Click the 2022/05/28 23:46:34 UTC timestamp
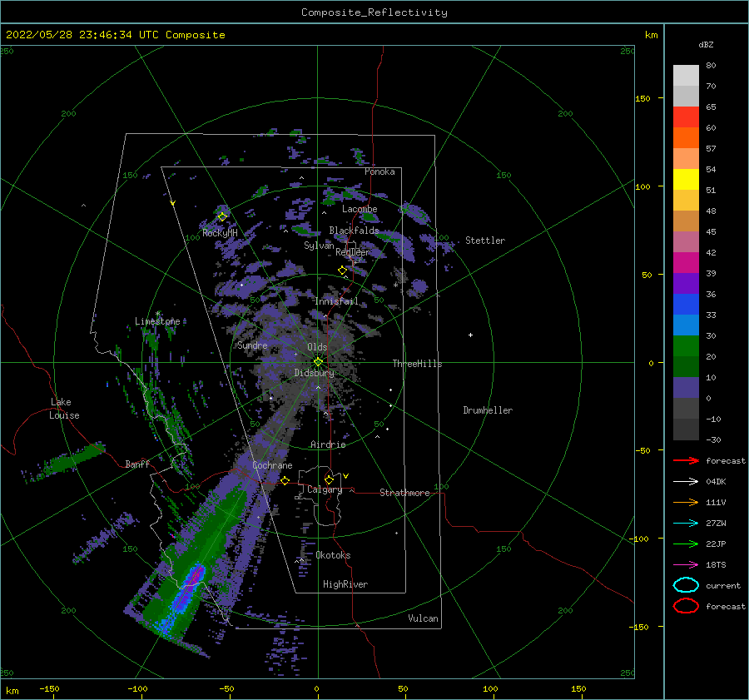Viewport: 749px width, 700px height. [115, 35]
